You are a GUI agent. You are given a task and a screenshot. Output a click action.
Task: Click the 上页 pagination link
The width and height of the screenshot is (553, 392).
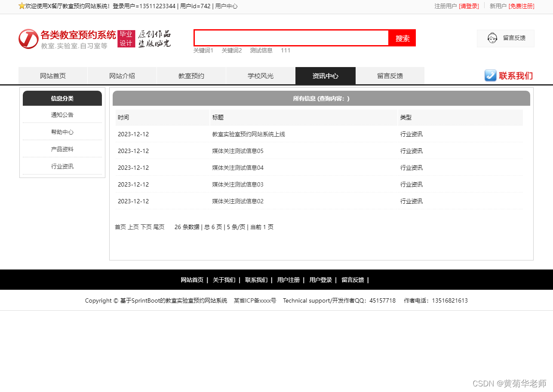coord(133,227)
